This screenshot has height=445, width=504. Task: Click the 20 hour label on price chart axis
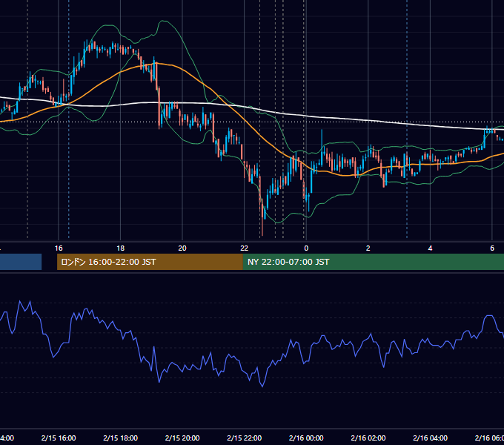click(x=182, y=248)
